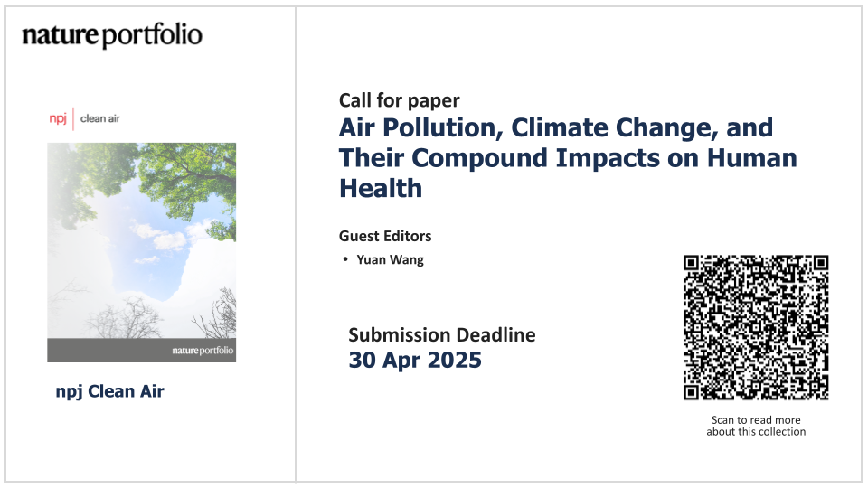Click the bullet before Yuan Wang
The height and width of the screenshot is (488, 868).
[x=345, y=259]
